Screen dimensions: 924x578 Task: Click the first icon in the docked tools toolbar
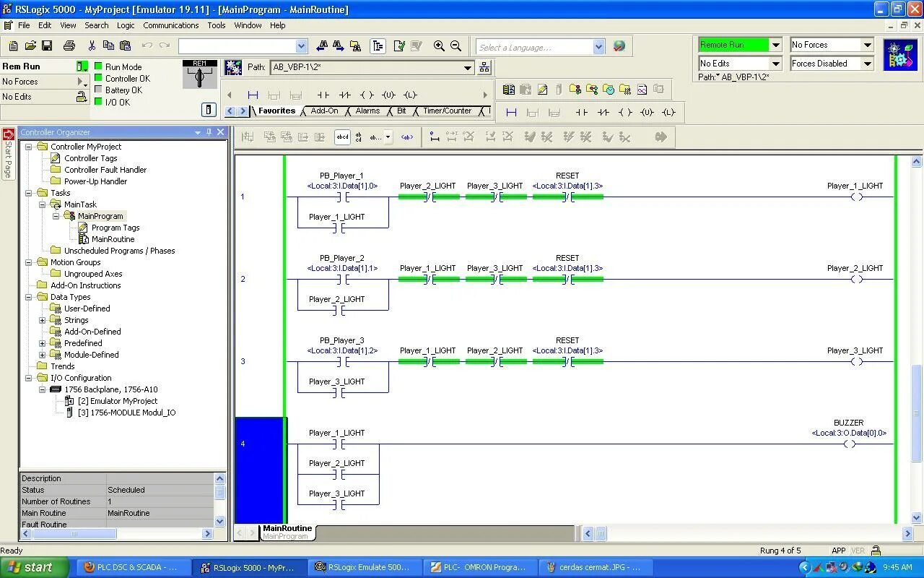509,90
